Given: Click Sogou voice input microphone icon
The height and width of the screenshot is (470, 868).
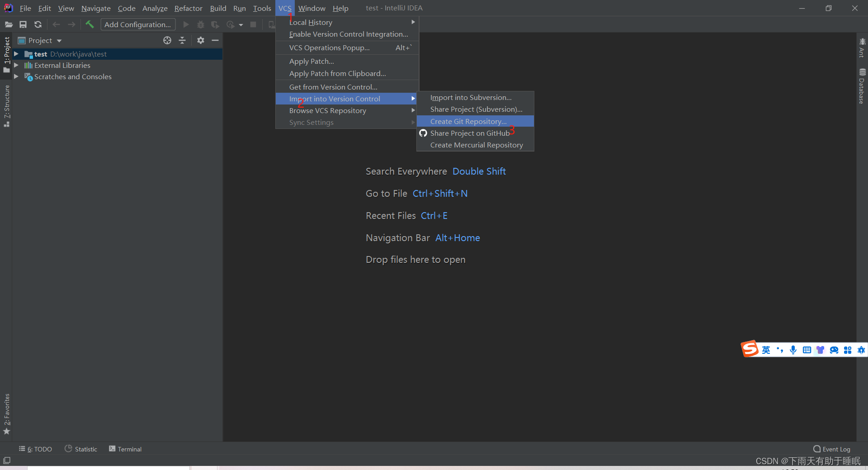Looking at the screenshot, I should click(793, 350).
